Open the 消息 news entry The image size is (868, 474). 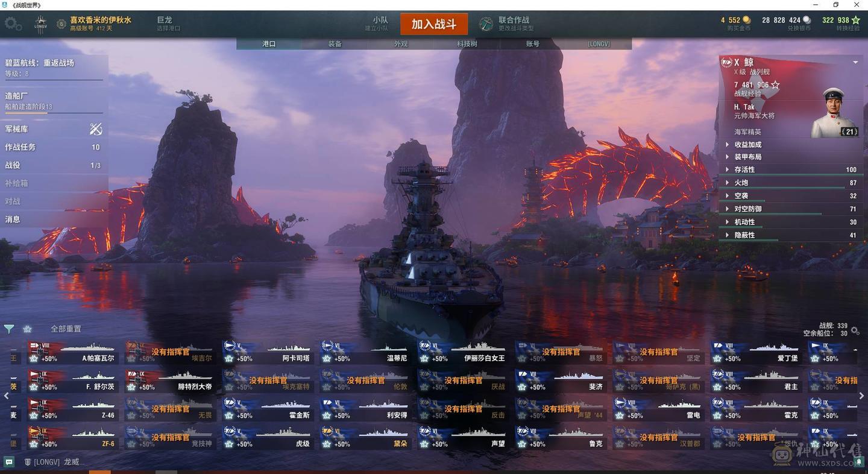click(54, 220)
